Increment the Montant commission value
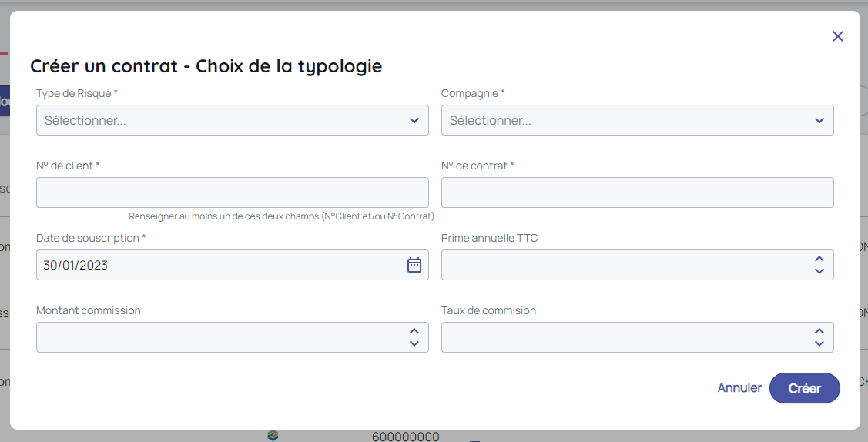This screenshot has height=442, width=868. coord(414,331)
